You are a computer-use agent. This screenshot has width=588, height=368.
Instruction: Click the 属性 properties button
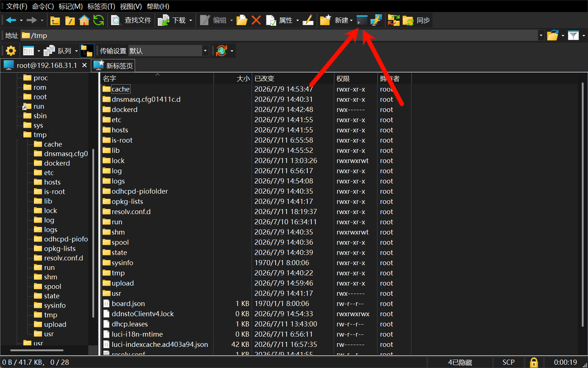[279, 20]
